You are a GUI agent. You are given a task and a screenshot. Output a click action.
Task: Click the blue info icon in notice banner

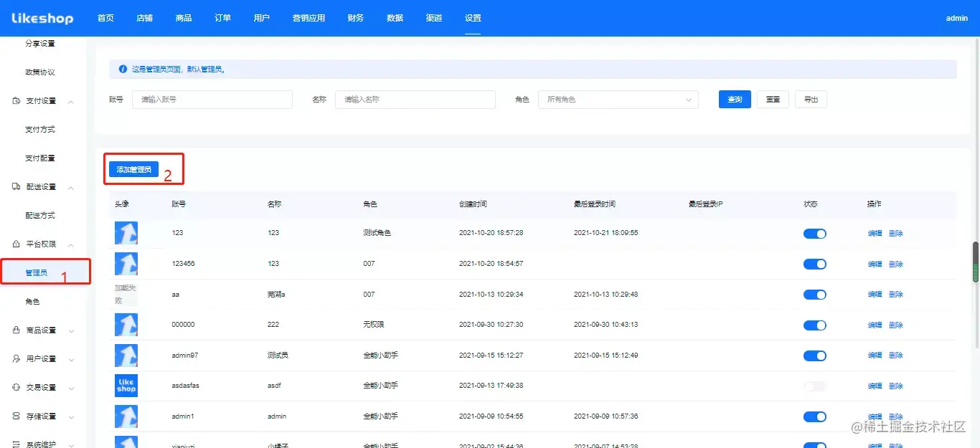[123, 70]
